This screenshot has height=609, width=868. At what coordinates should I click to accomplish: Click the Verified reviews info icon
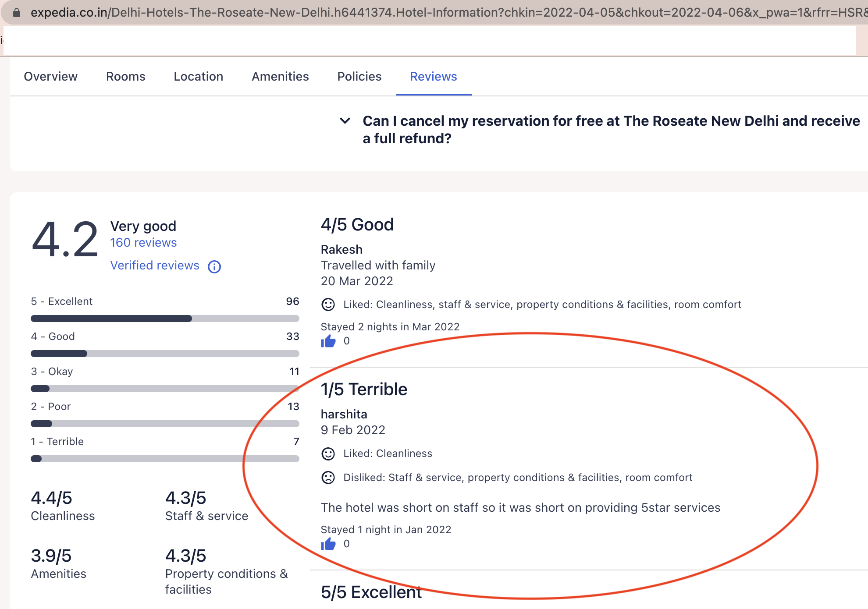tap(214, 266)
